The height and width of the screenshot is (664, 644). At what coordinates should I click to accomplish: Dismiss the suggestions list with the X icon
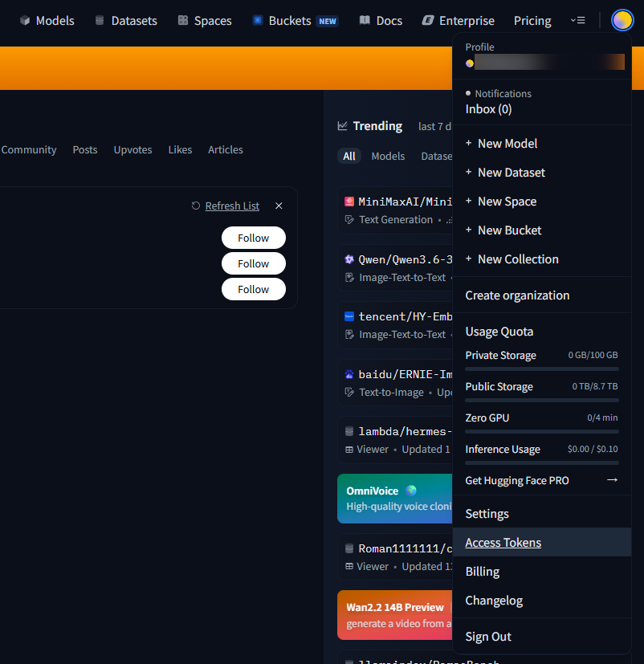tap(279, 206)
